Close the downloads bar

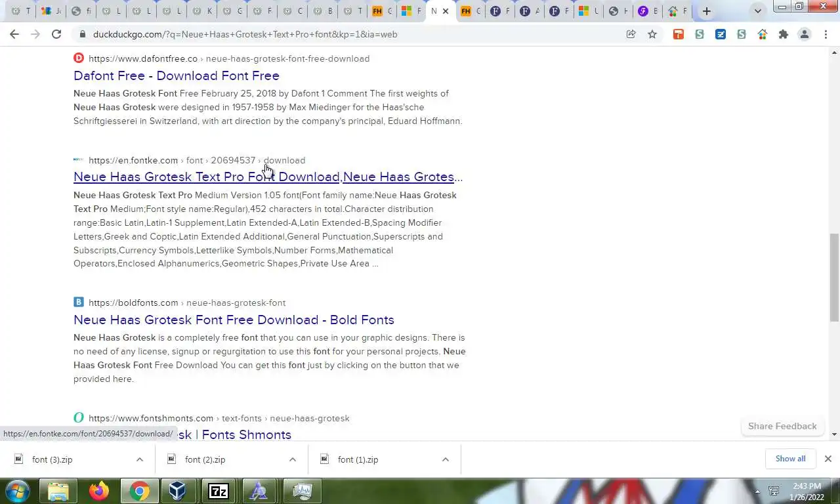[828, 459]
